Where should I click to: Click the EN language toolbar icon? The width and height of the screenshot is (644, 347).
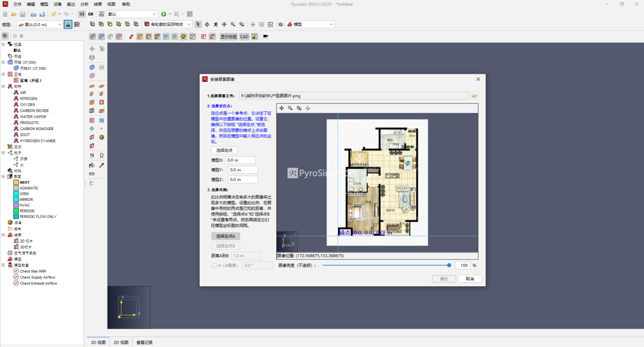click(90, 14)
